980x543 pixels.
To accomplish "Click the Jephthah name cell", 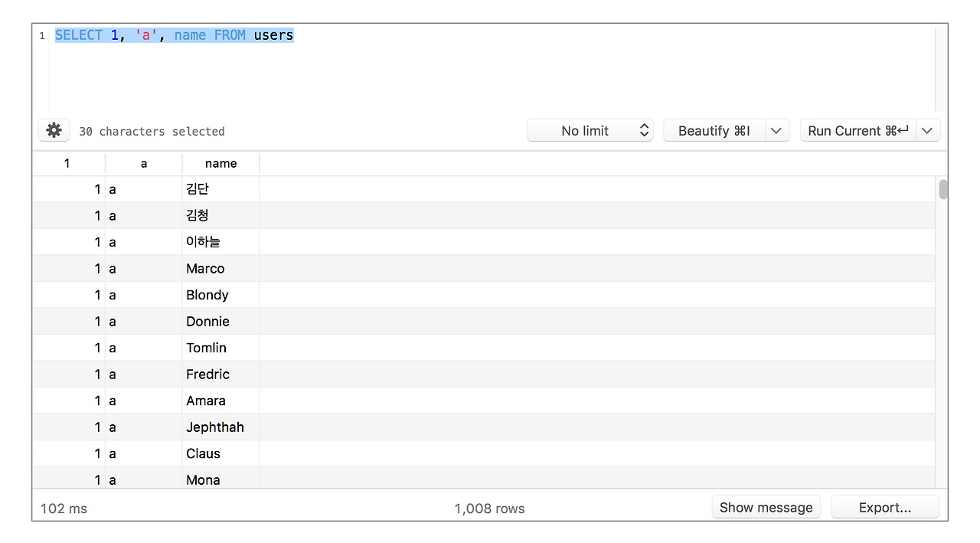I will pyautogui.click(x=215, y=427).
